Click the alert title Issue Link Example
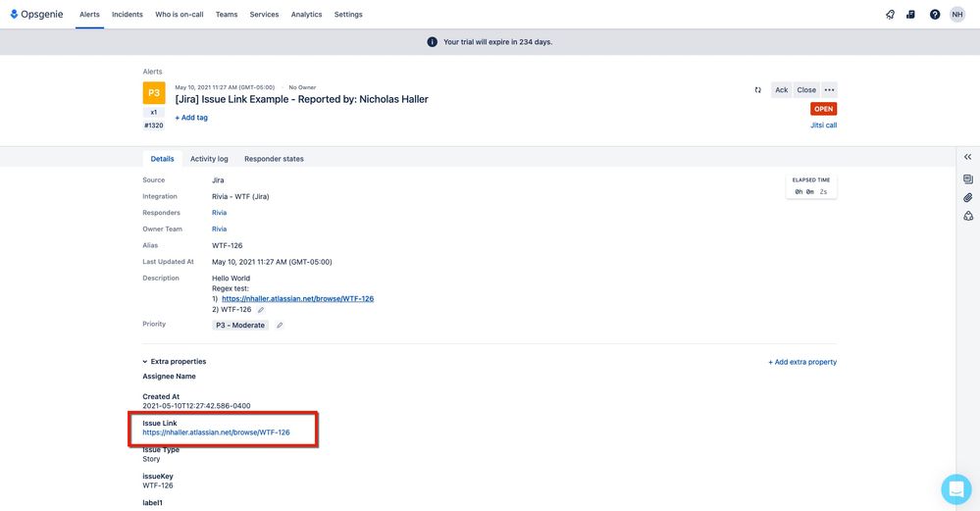This screenshot has height=511, width=980. 302,99
